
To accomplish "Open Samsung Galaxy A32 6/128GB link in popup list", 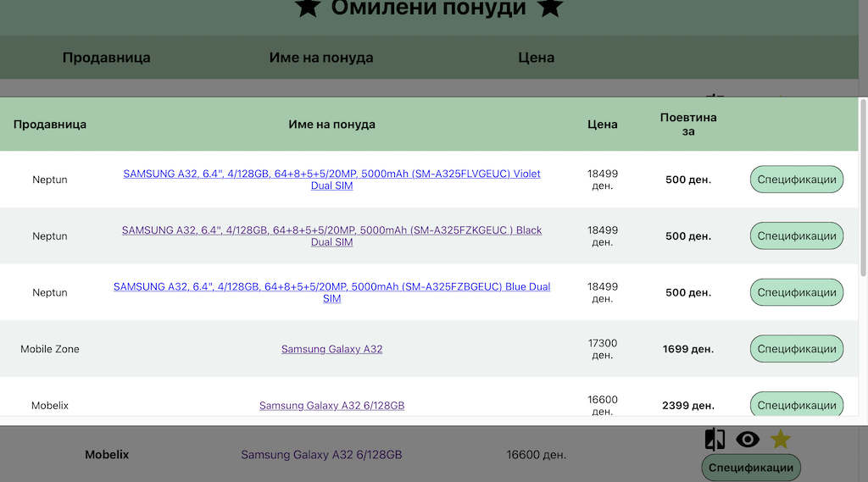I will [331, 406].
